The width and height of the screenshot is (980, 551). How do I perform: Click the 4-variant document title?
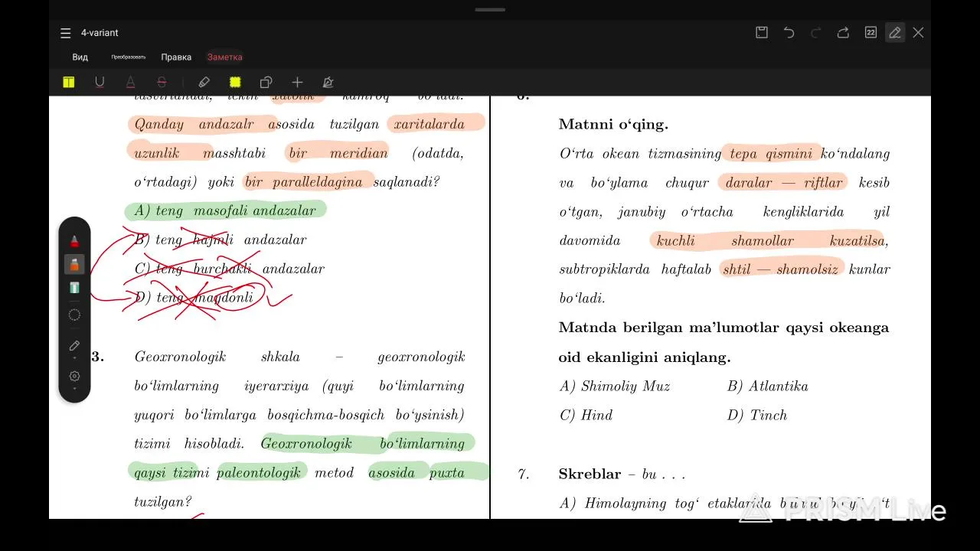[100, 33]
